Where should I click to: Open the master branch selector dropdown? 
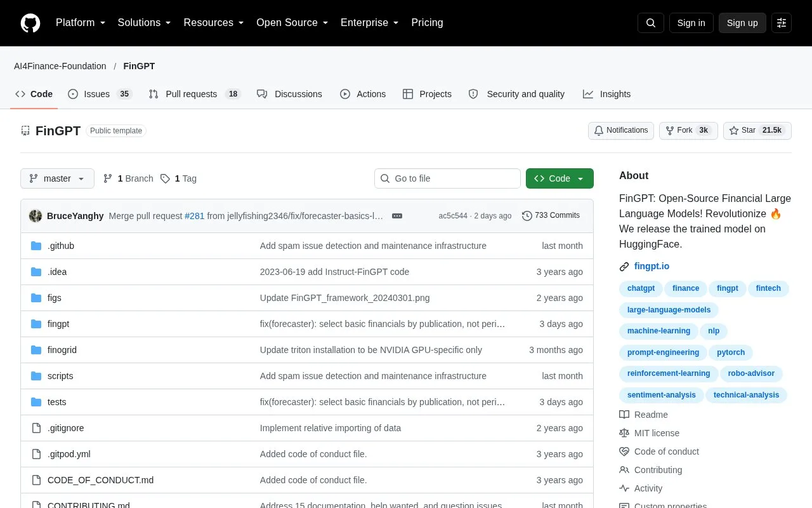click(x=57, y=178)
